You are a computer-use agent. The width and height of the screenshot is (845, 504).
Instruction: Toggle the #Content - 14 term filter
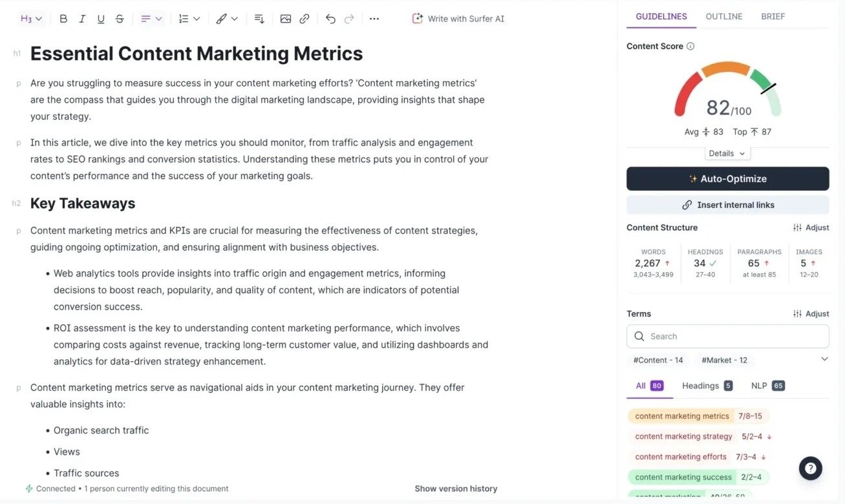point(658,360)
